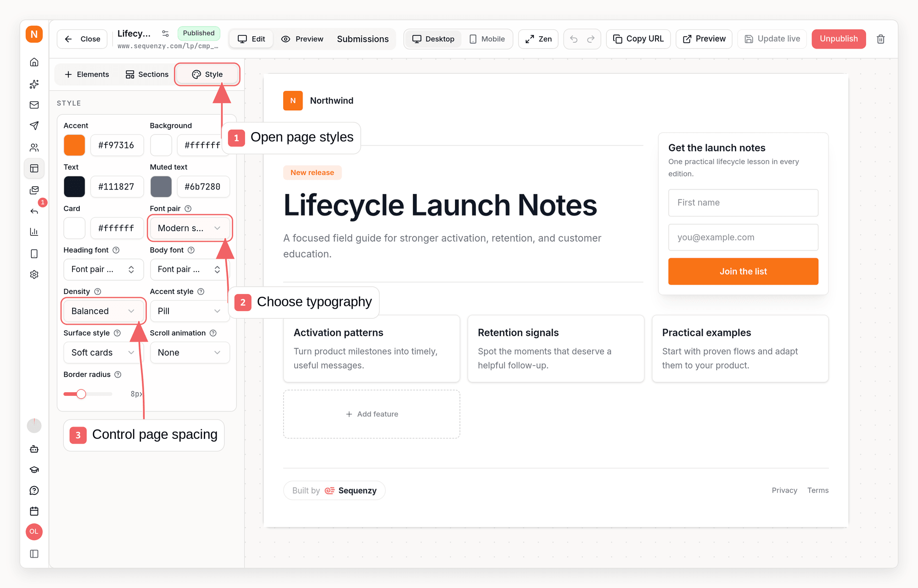
Task: Delete page with trash icon
Action: pyautogui.click(x=880, y=39)
